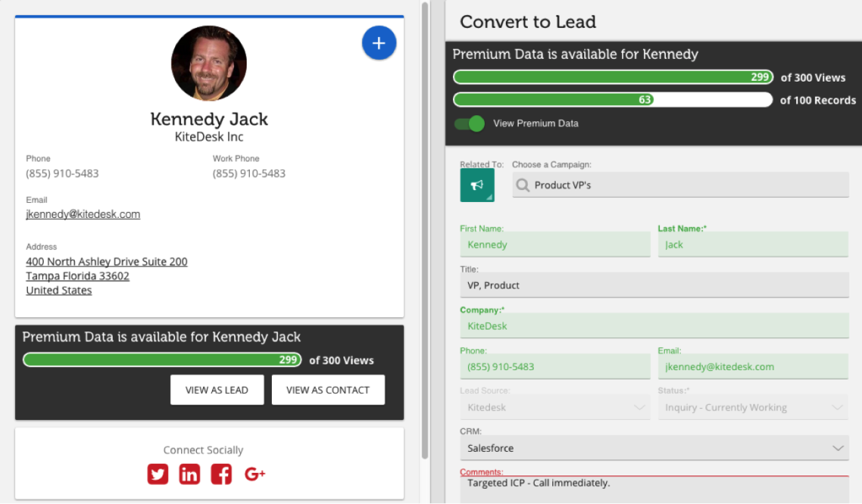Click Kennedy Jack's profile photo

click(x=209, y=63)
